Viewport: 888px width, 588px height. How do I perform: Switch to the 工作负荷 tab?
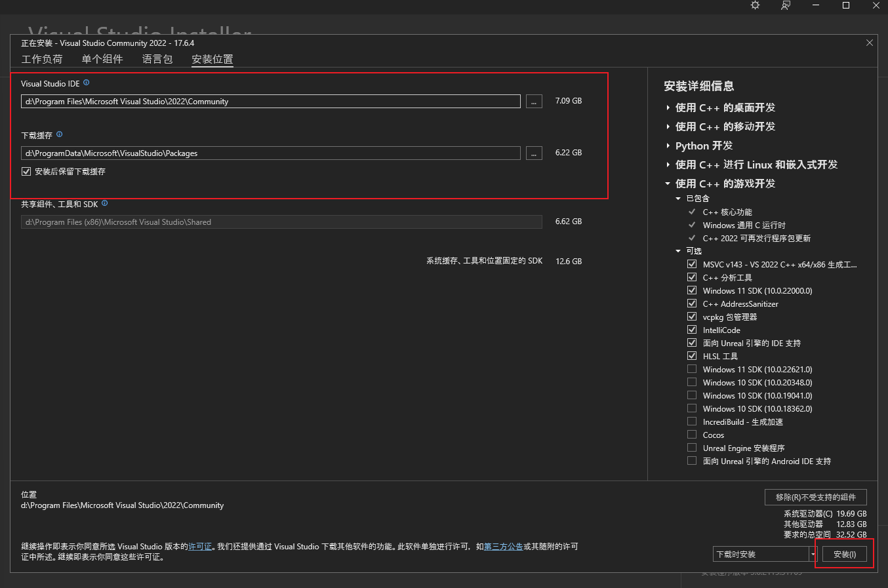(x=42, y=59)
